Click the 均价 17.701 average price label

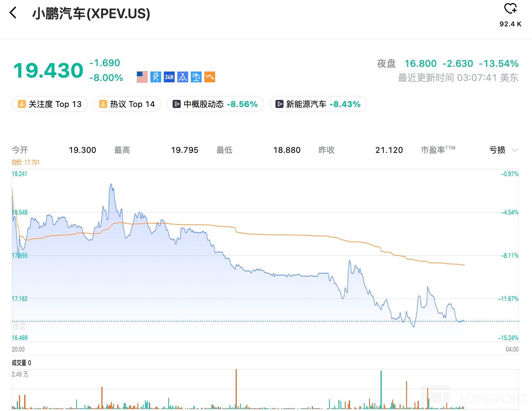(x=26, y=162)
